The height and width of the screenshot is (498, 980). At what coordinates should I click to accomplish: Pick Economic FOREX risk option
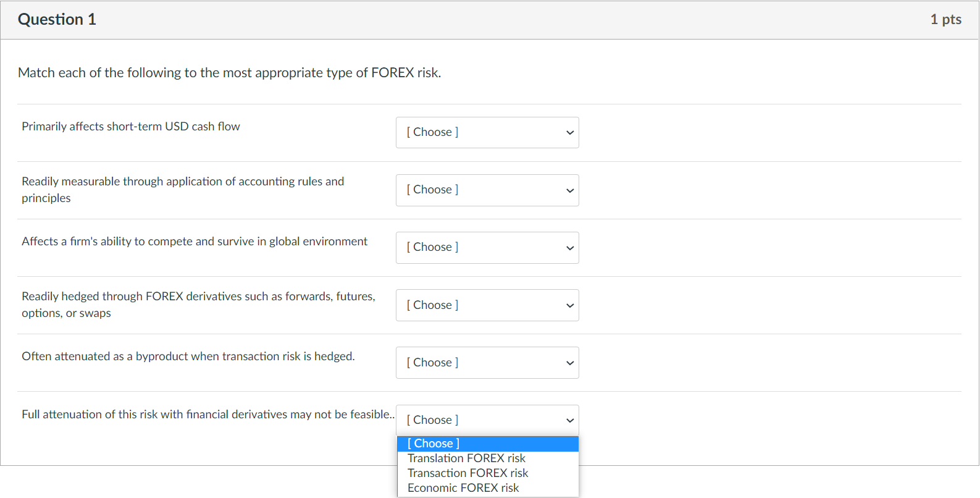pos(488,488)
